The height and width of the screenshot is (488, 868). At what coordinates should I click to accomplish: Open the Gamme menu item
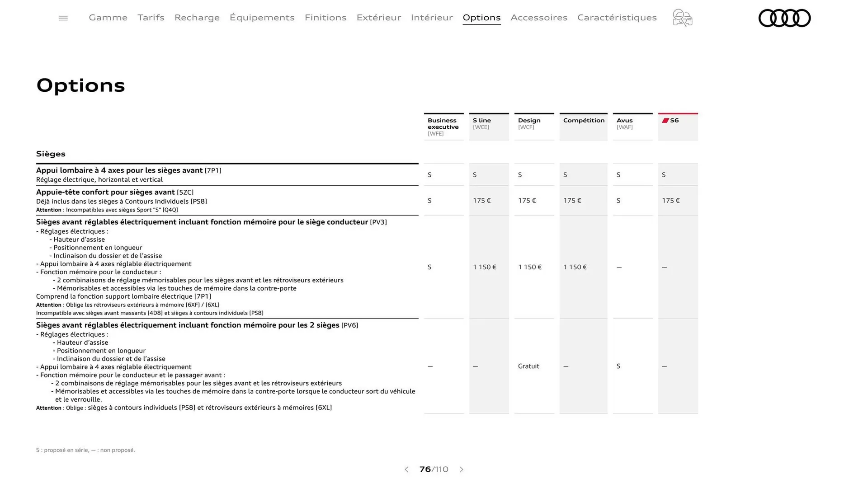click(x=108, y=18)
